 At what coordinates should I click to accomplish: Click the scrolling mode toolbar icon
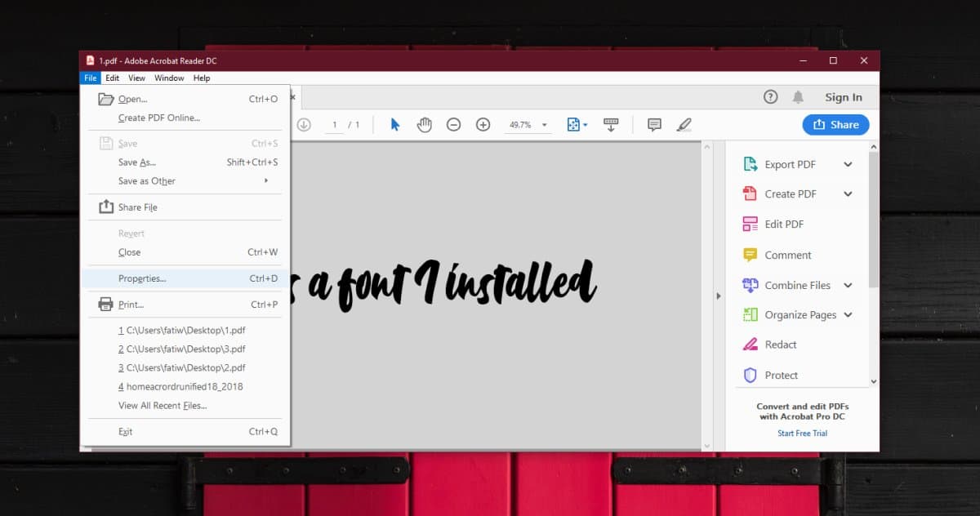click(x=611, y=124)
